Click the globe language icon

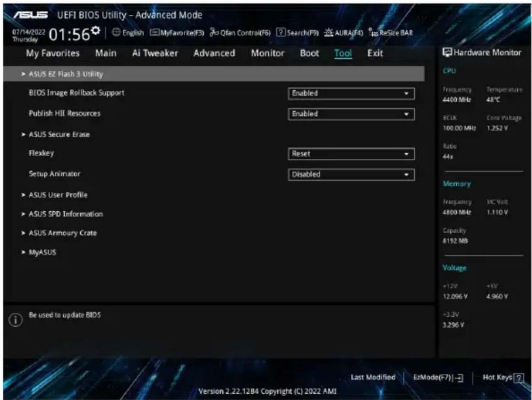116,32
